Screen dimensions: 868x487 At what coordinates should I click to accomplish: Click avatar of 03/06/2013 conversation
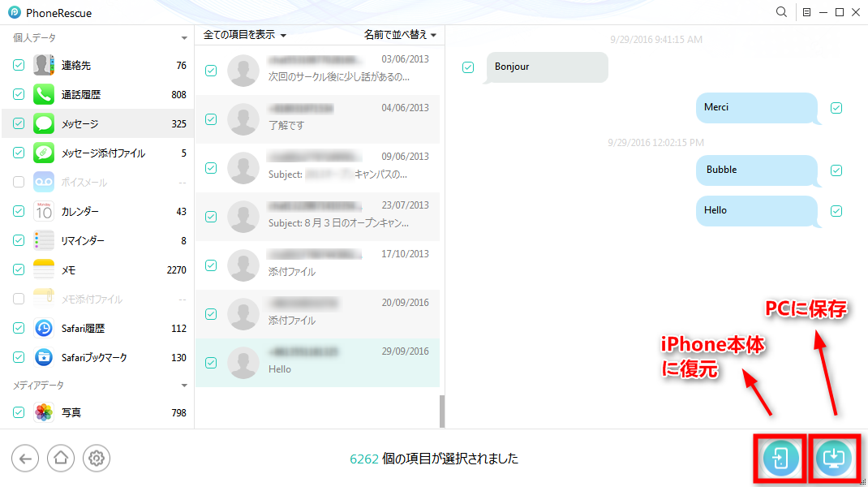[x=243, y=71]
